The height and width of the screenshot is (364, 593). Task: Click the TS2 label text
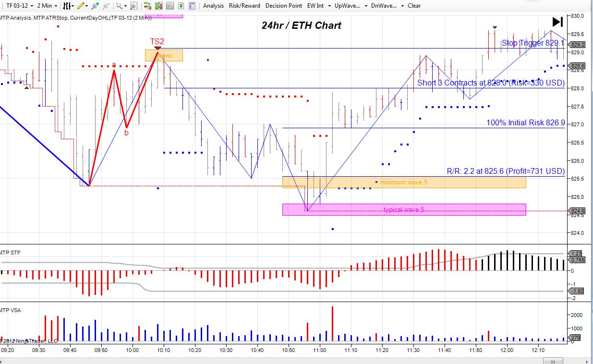point(157,42)
